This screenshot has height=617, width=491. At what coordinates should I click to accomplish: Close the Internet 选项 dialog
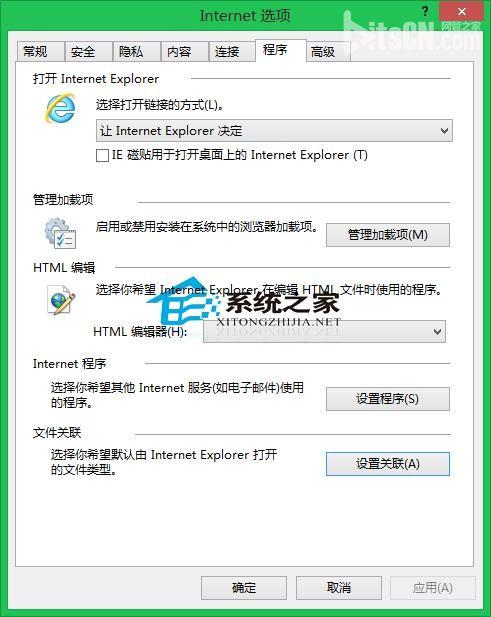pos(461,12)
